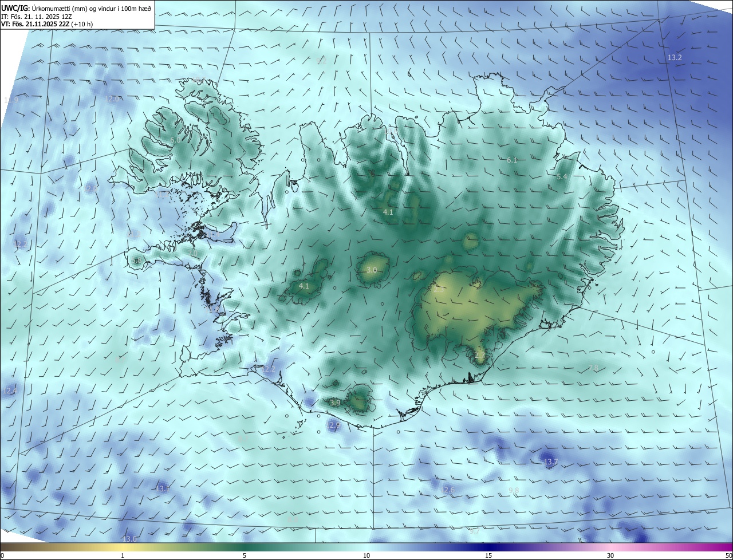Click the 13.2 value label

point(675,58)
